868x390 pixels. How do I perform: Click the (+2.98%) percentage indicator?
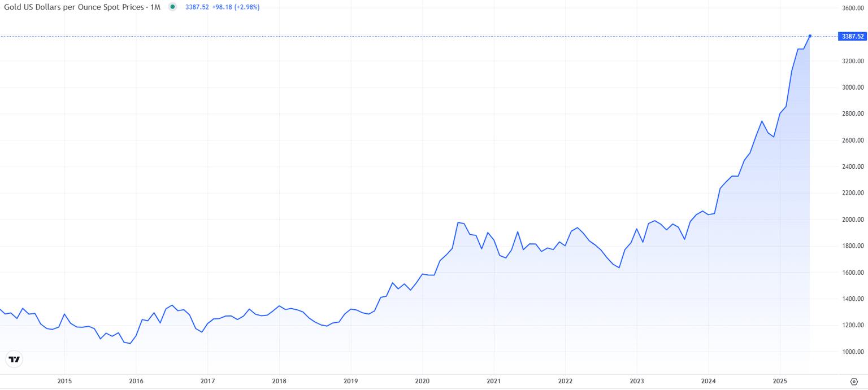pos(248,7)
